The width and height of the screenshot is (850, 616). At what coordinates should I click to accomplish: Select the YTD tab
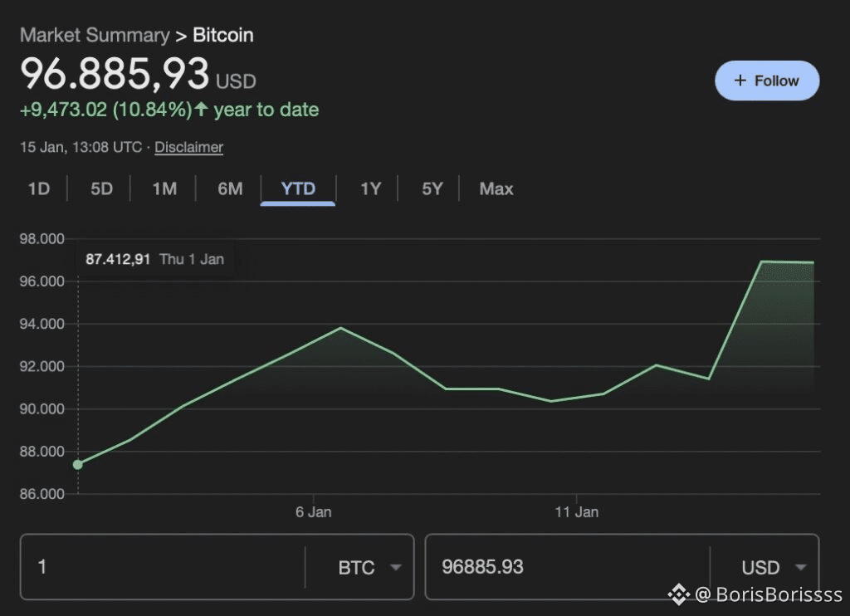coord(298,188)
